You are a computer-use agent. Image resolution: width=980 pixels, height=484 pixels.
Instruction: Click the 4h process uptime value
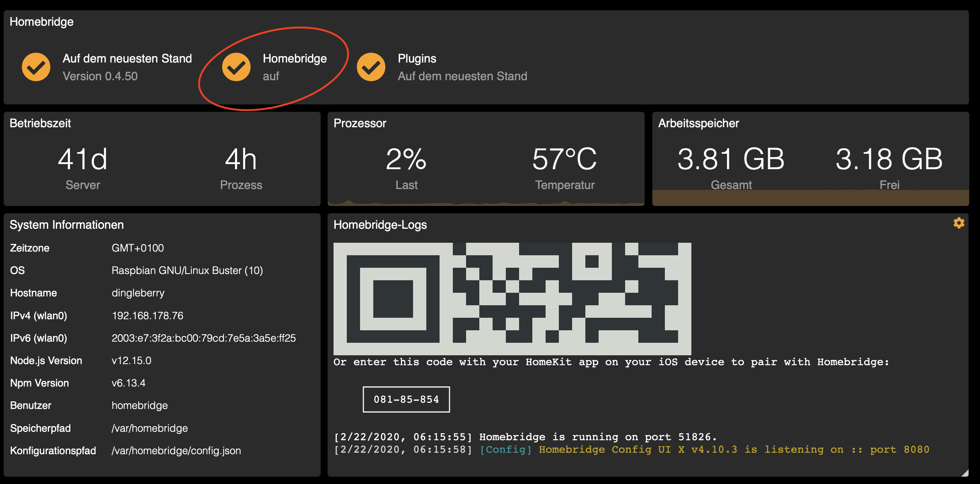pyautogui.click(x=241, y=159)
